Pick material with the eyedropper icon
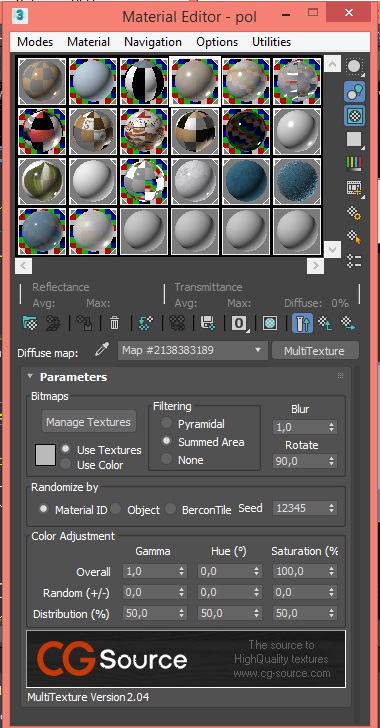This screenshot has width=380, height=728. (101, 350)
